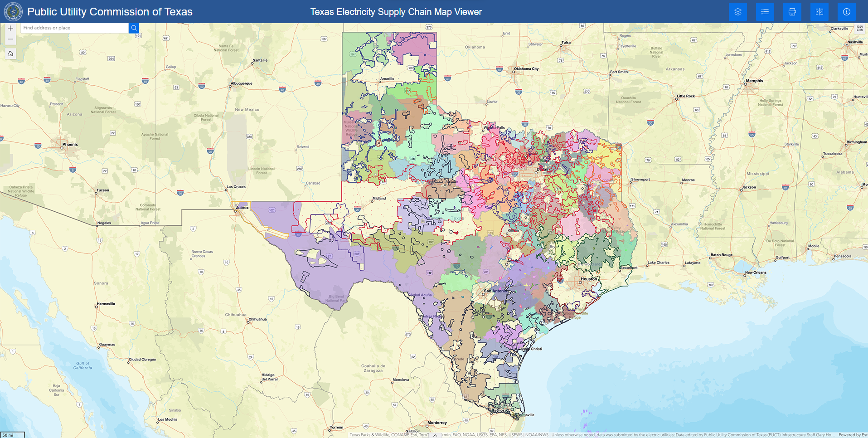Click the Santa Fe city label
Viewport: 868px width, 438px height.
pyautogui.click(x=260, y=60)
